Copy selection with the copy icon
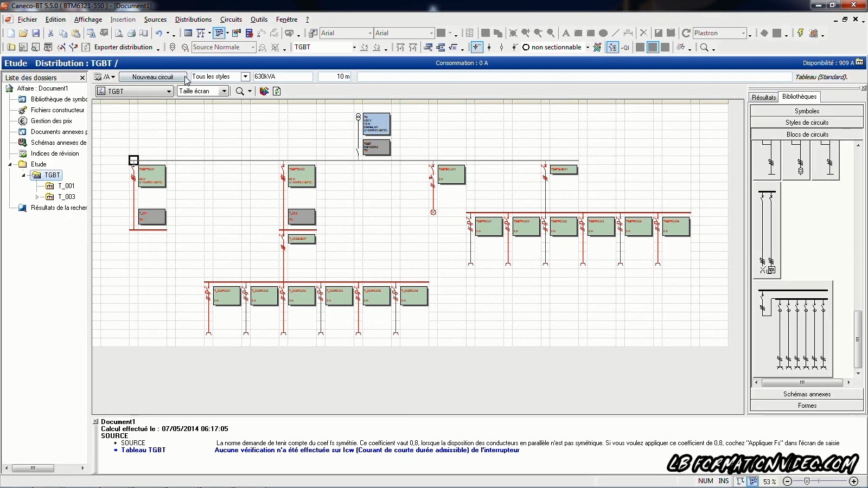 (63, 33)
